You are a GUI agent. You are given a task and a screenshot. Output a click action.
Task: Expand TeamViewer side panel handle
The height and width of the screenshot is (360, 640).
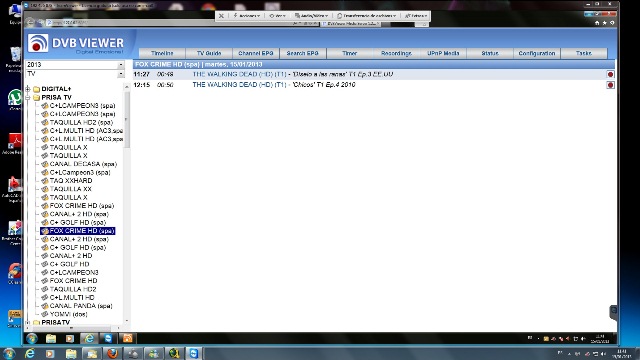point(613,312)
